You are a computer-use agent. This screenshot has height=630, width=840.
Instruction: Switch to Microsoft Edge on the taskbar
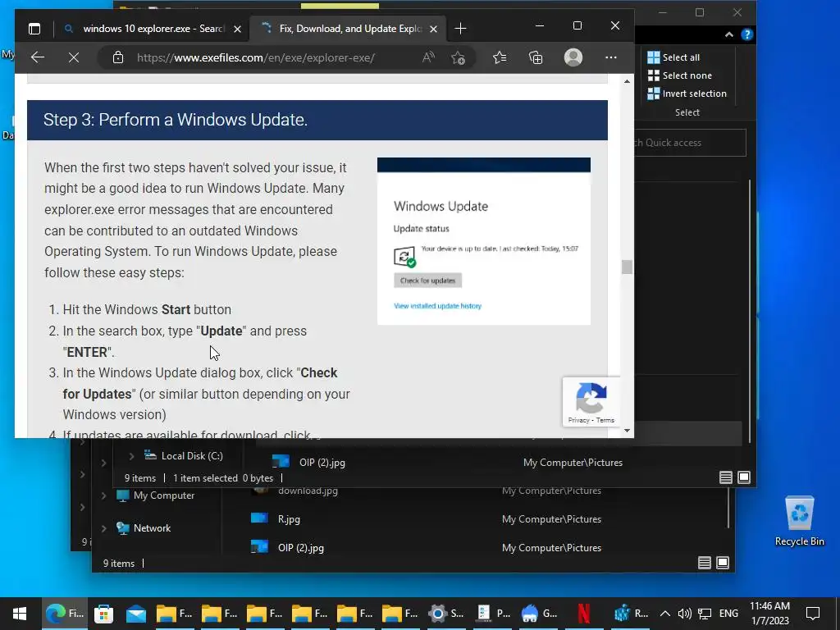pos(65,614)
